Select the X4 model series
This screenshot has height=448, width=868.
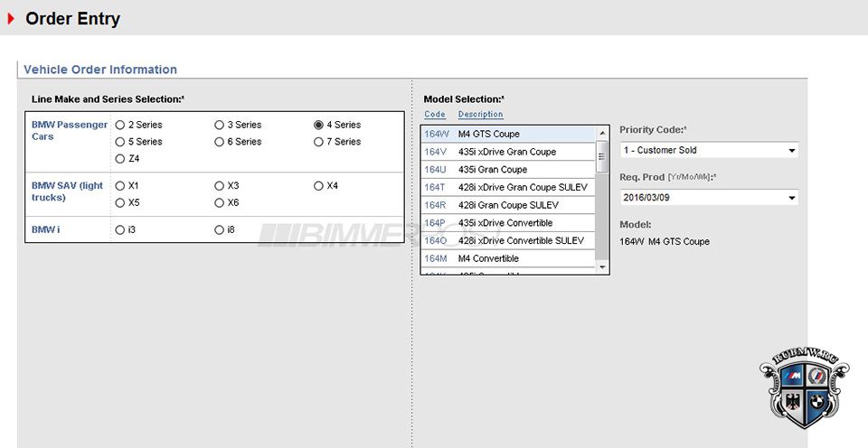(x=318, y=186)
